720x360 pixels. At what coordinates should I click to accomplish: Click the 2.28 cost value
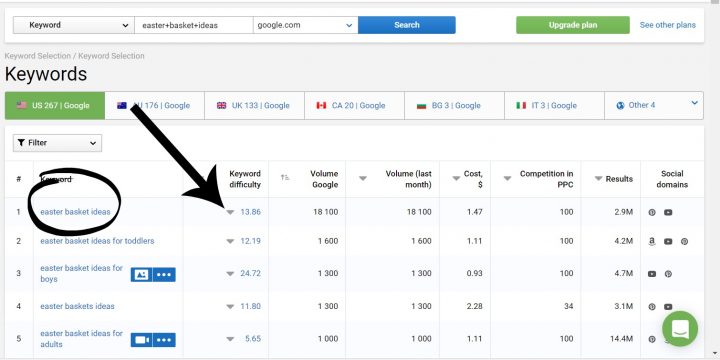474,306
